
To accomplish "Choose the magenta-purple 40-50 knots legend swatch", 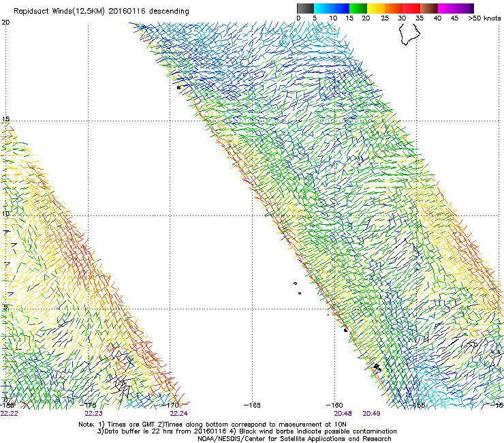I will pos(456,8).
